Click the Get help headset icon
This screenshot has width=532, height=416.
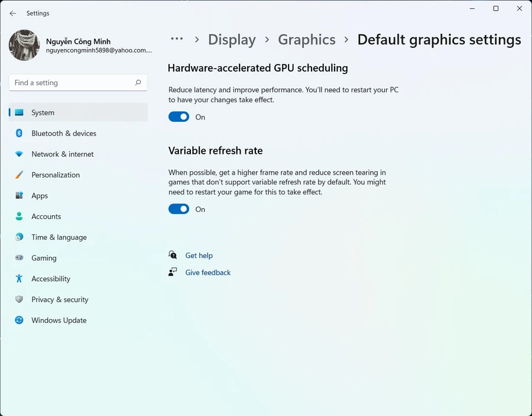click(x=173, y=254)
